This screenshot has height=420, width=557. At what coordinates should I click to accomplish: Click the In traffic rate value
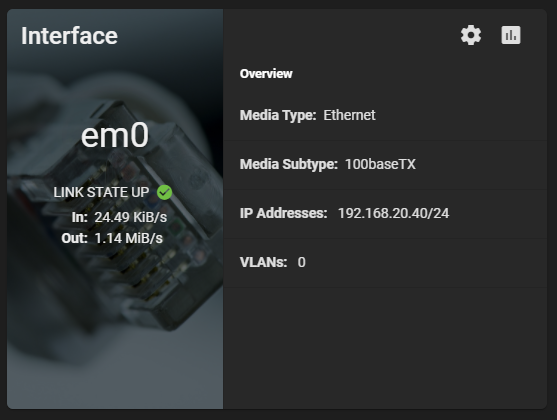tap(131, 217)
